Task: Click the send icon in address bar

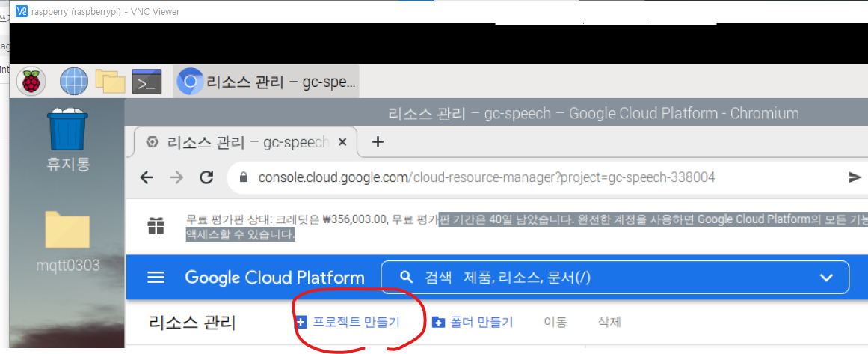Action: point(855,177)
